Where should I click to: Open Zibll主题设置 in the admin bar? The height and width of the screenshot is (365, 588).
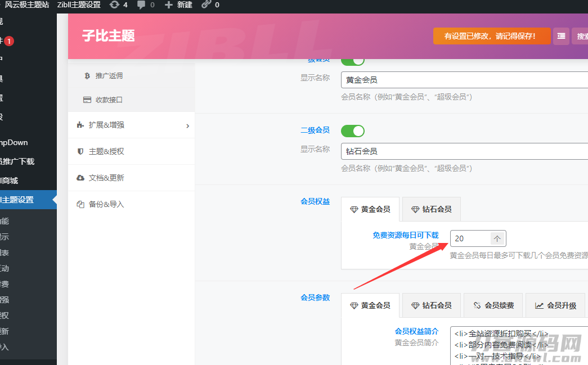click(79, 5)
